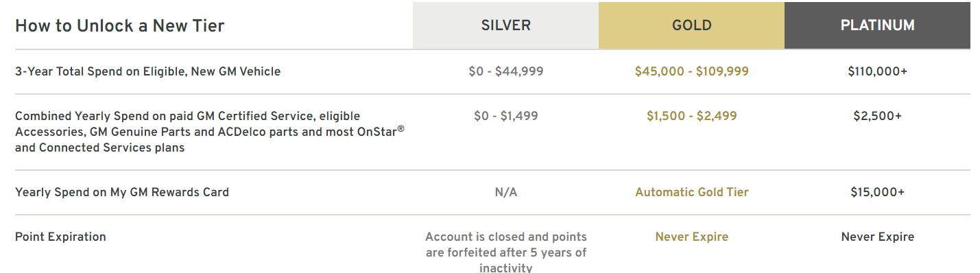The width and height of the screenshot is (980, 273).
Task: Click the Platinum 'Never Expire' text
Action: click(x=877, y=237)
